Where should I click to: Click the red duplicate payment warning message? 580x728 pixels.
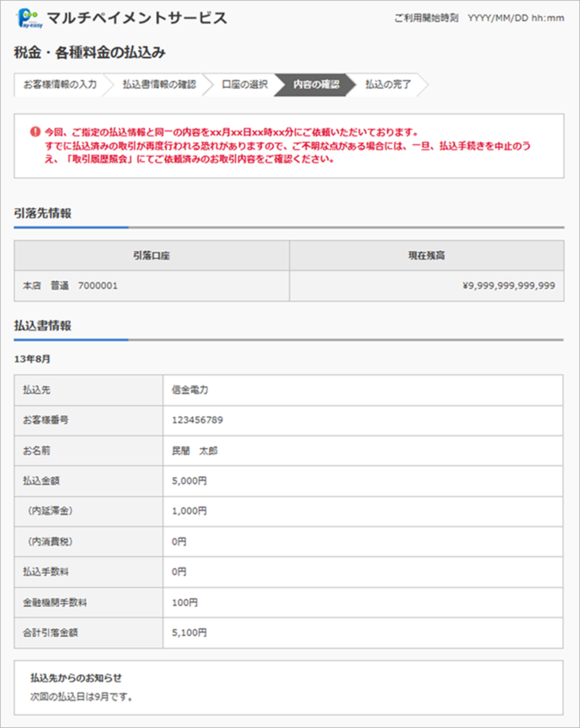[x=287, y=145]
